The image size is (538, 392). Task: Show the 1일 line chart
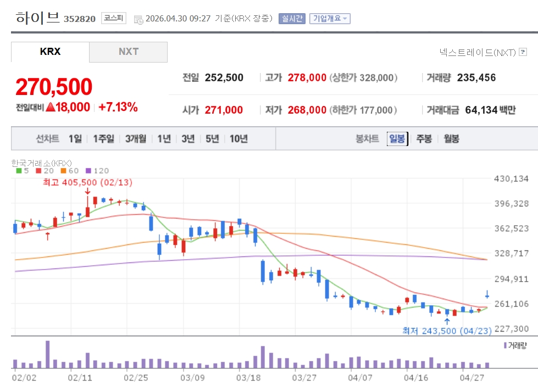pos(75,139)
